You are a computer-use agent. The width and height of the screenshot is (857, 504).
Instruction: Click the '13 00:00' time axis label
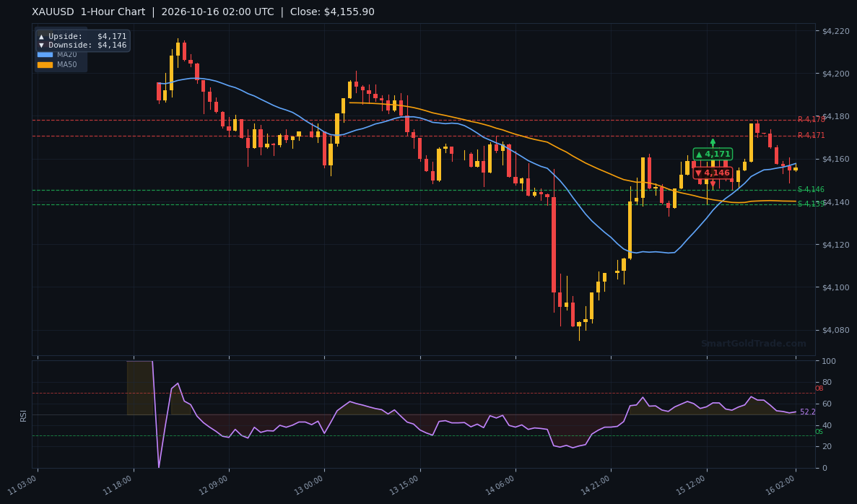(309, 485)
